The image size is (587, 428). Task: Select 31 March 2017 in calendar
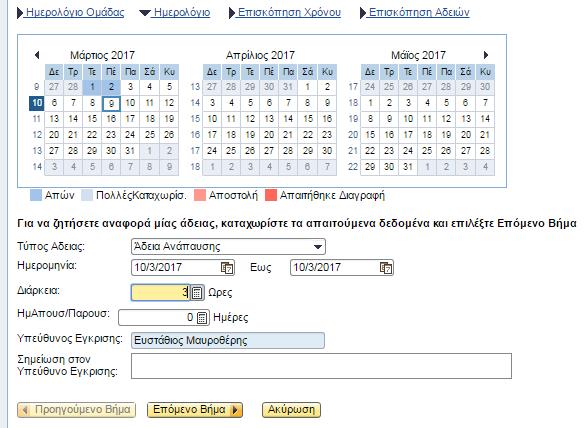point(130,151)
